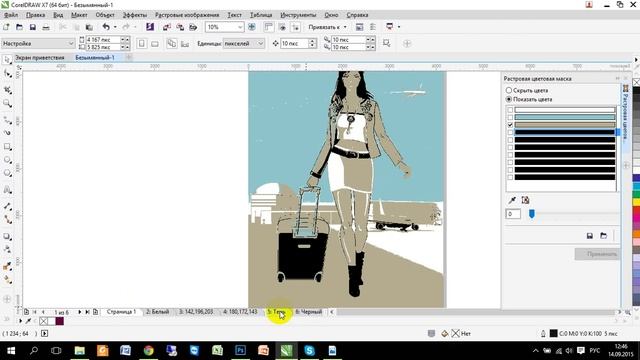Click the Open file folder icon
The image size is (640, 360).
coord(19,27)
